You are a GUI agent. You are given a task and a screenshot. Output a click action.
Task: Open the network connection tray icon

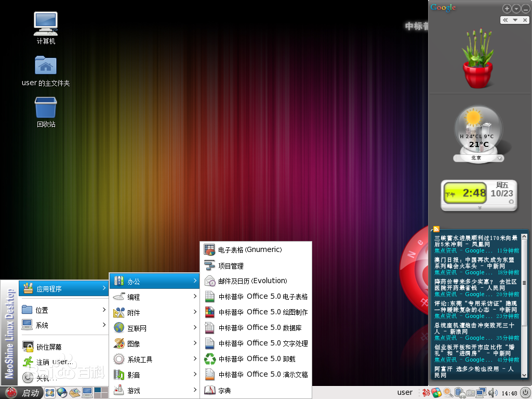pos(481,393)
